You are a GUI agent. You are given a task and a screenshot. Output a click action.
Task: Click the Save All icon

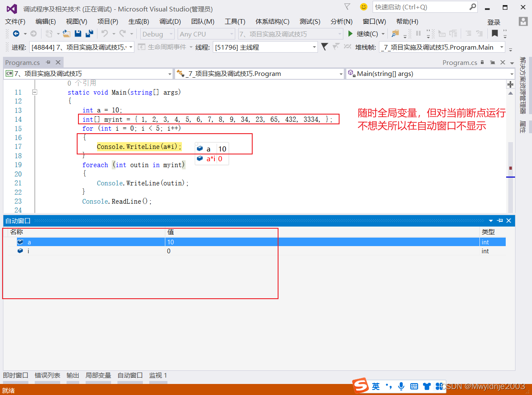(x=89, y=34)
